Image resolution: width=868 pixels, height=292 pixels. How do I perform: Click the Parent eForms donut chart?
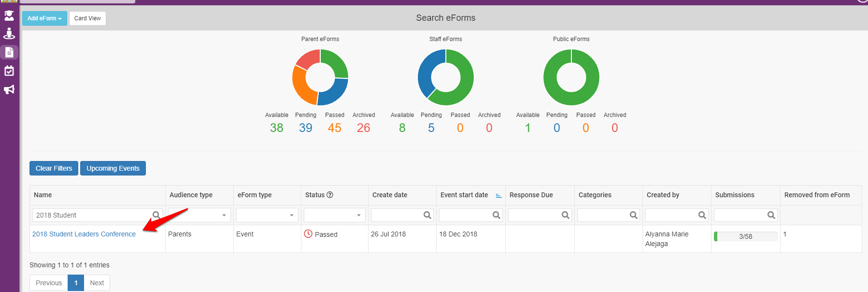click(x=320, y=77)
